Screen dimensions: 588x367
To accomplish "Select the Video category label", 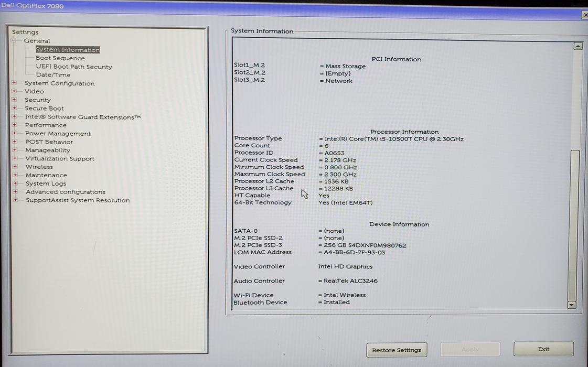I will point(34,91).
